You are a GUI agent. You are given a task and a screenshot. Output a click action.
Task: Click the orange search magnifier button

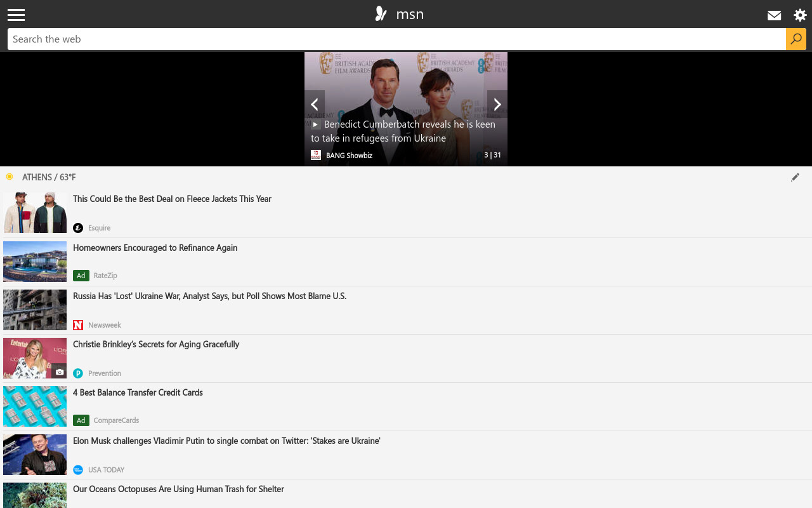(796, 39)
